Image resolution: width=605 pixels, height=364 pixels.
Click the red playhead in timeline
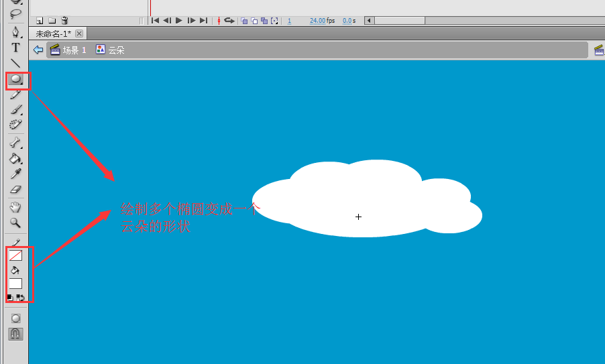150,8
